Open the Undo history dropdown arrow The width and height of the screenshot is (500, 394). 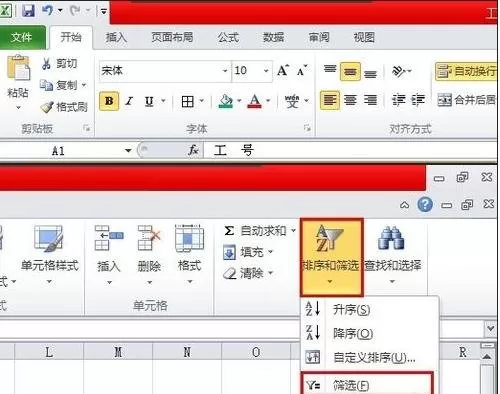(x=60, y=10)
